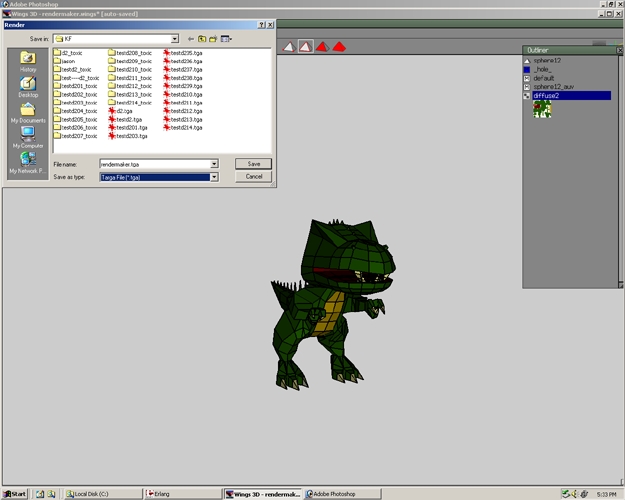Select the diffuse2 row in Outliner
Viewport: 625px width, 500px height.
tap(572, 96)
